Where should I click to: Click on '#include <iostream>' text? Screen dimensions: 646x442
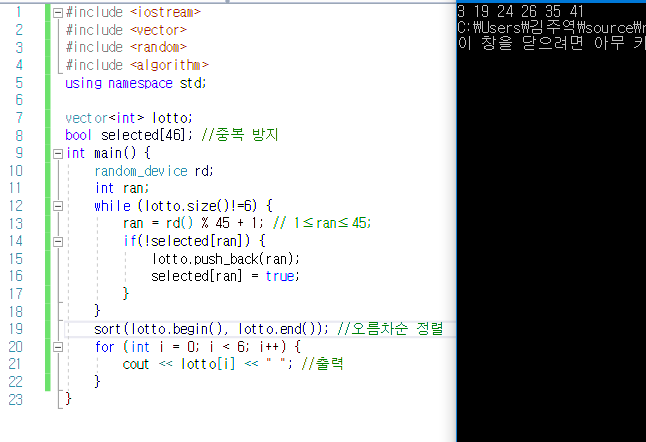[x=133, y=12]
